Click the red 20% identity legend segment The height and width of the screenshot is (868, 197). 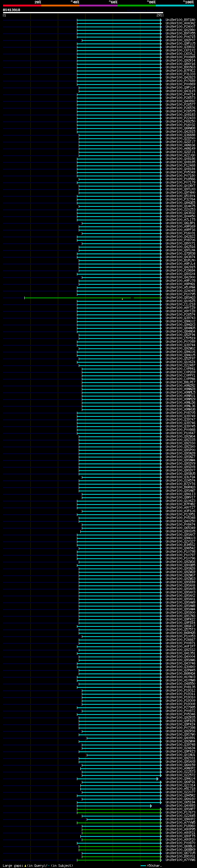click(x=22, y=6)
